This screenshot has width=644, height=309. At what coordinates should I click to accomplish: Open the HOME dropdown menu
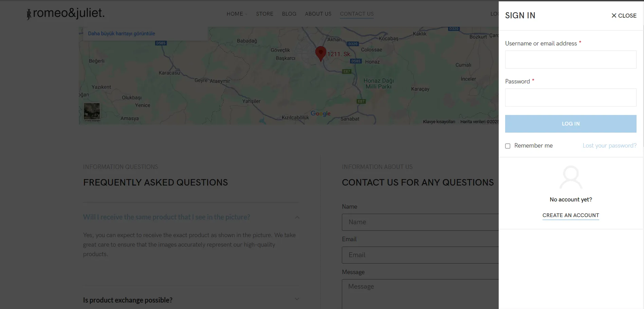point(237,14)
